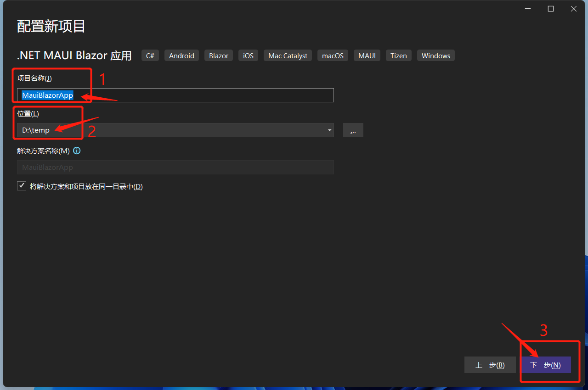The width and height of the screenshot is (588, 390).
Task: Click the Android tag
Action: click(181, 56)
